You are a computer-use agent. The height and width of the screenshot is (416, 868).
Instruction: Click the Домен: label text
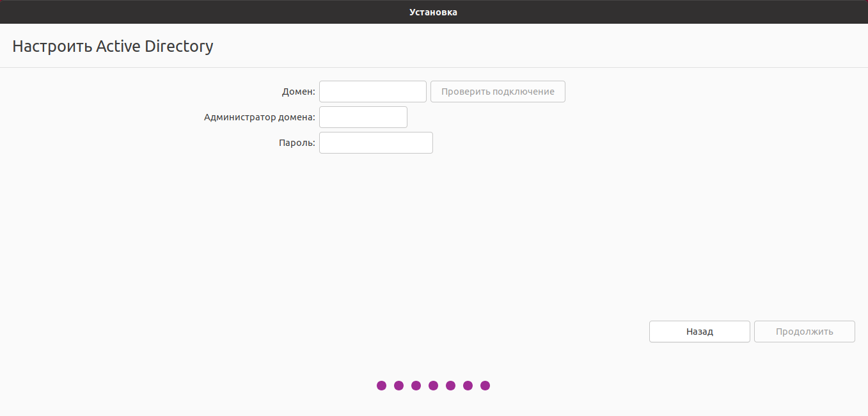tap(298, 92)
